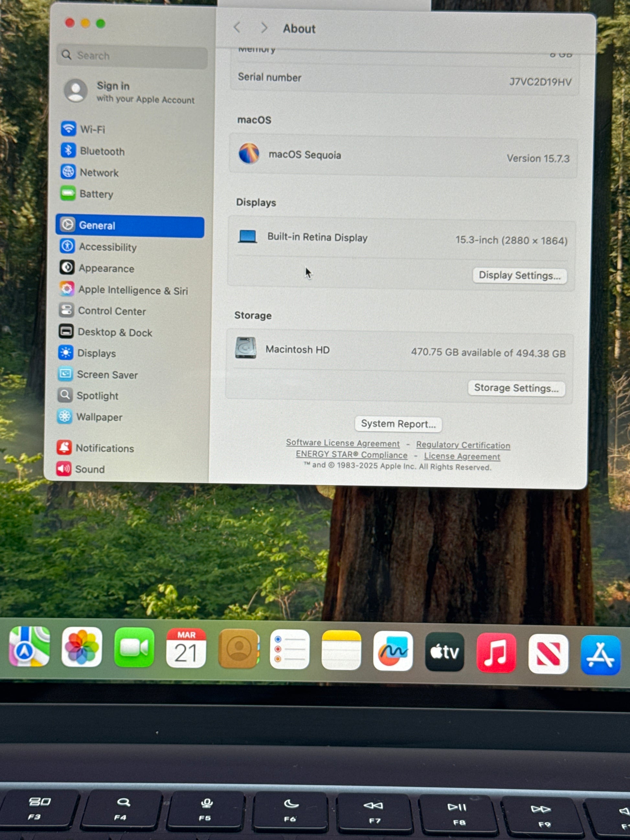Open Storage Settings

pyautogui.click(x=516, y=388)
